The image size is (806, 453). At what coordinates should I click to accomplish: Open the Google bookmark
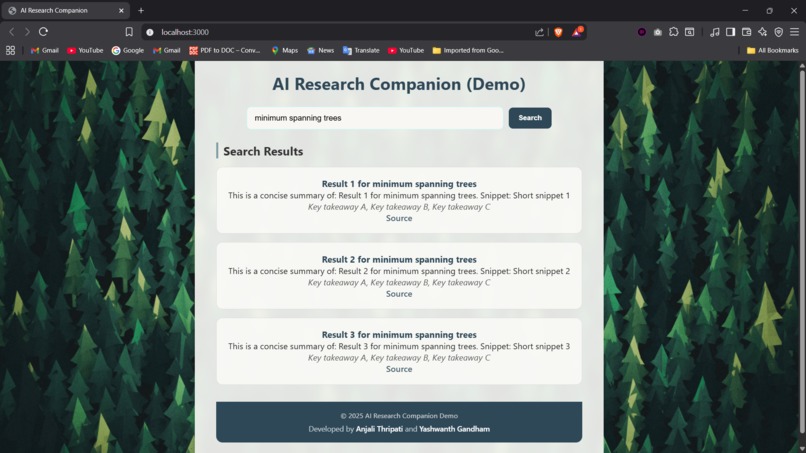[128, 50]
